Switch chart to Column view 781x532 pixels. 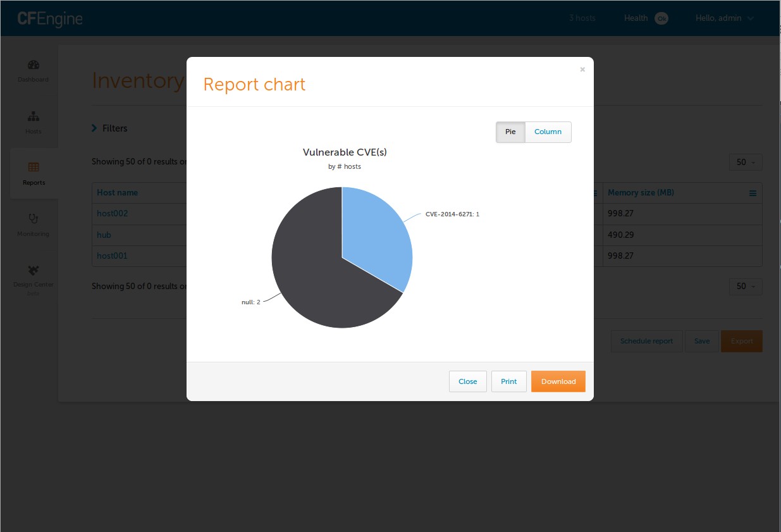click(x=548, y=132)
